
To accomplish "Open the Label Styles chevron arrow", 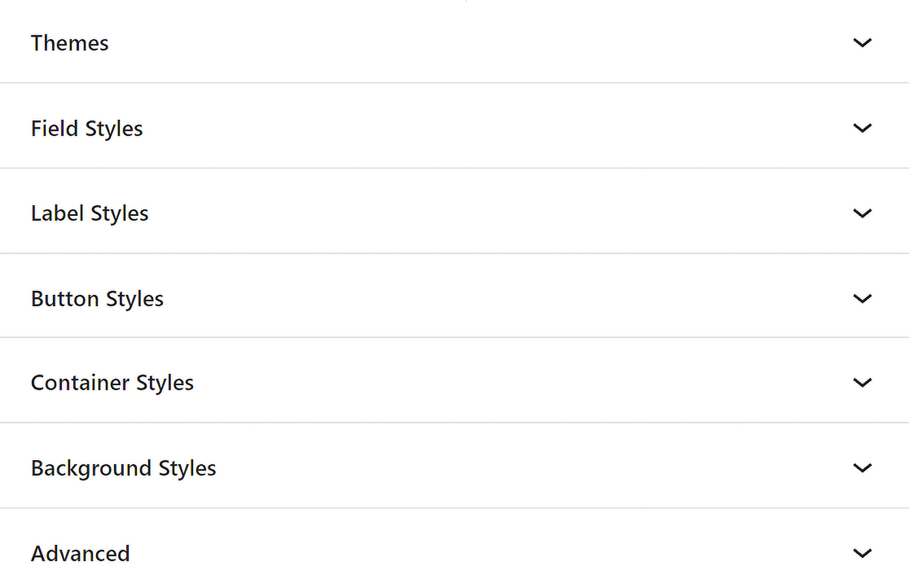I will 862,213.
